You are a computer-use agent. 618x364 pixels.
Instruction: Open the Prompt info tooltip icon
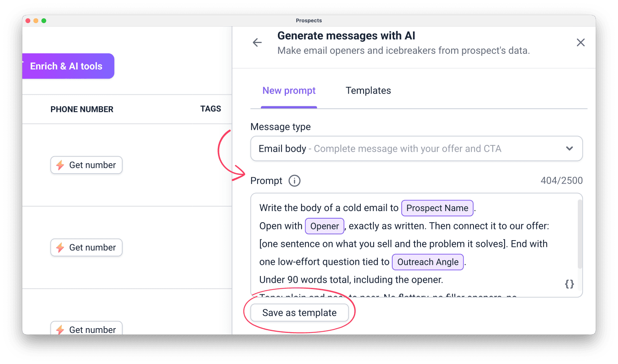coord(294,181)
